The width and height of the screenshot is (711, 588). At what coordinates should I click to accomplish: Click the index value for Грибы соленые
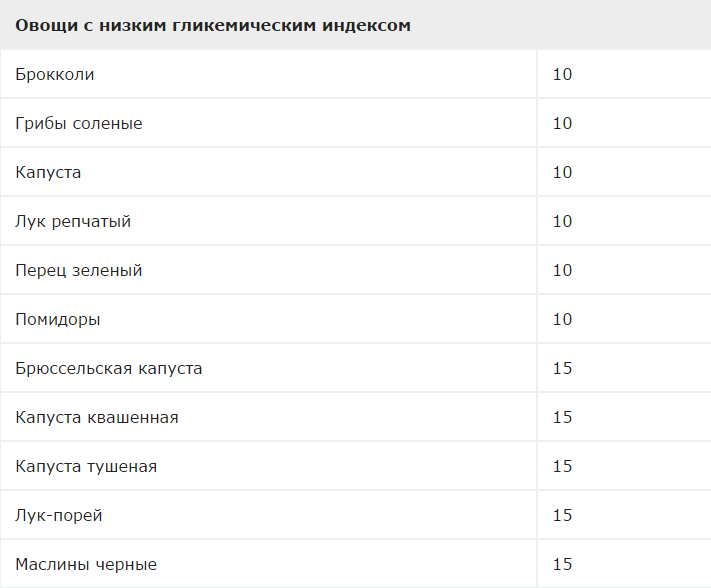click(x=562, y=123)
